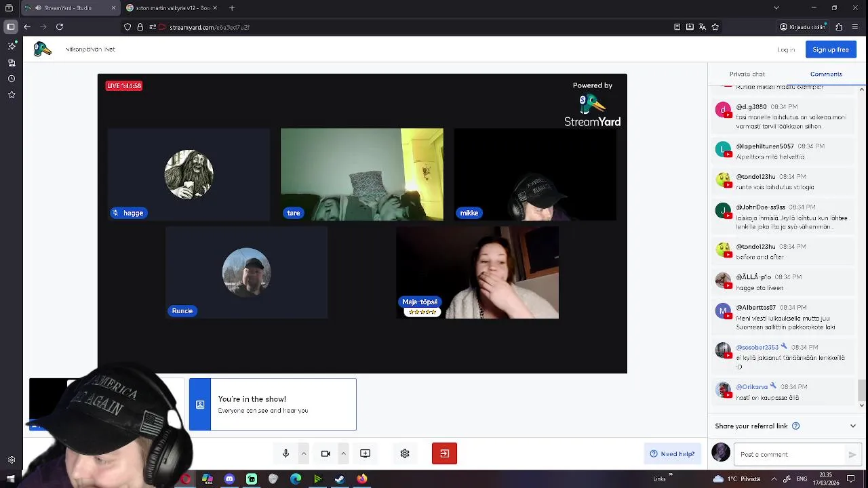Click @Alberttos07 comment text
The image size is (868, 488).
[x=785, y=323]
